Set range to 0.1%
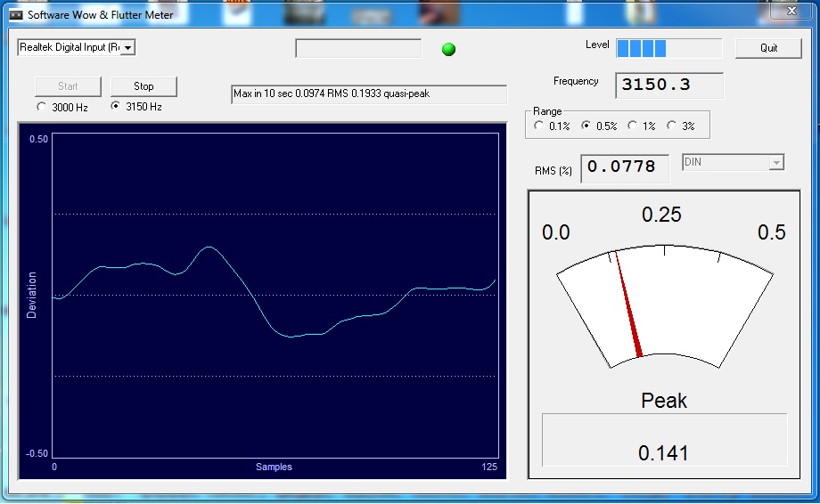The image size is (820, 504). pyautogui.click(x=538, y=126)
